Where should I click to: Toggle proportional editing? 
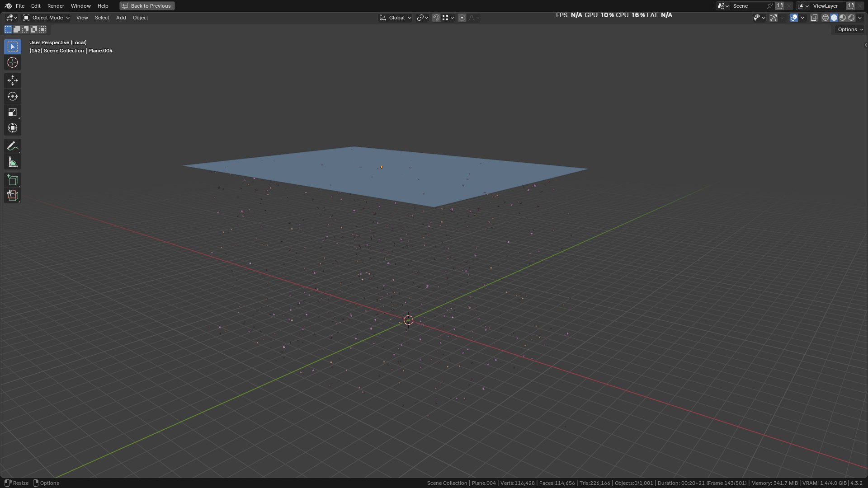click(462, 18)
